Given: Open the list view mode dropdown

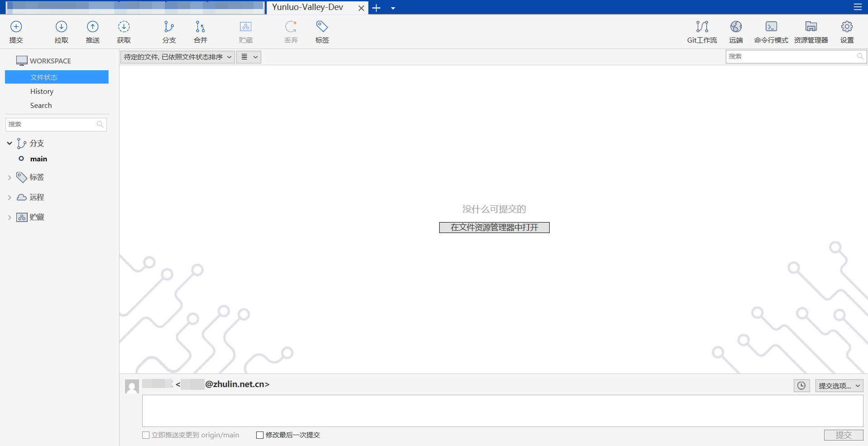Looking at the screenshot, I should click(249, 57).
